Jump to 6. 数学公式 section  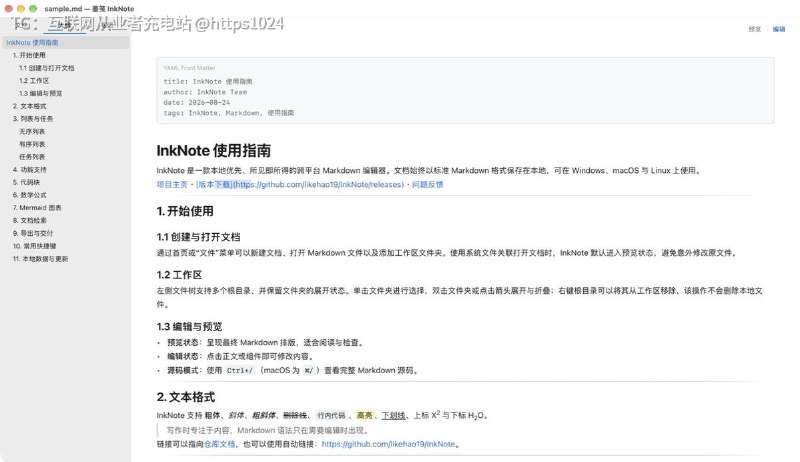29,195
